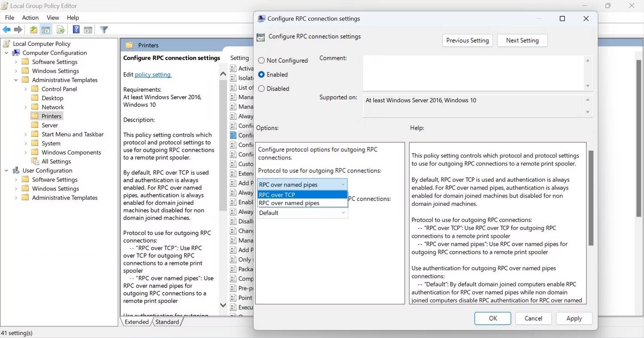Click the Filter funnel toolbar icon
The image size is (644, 338).
pyautogui.click(x=103, y=30)
